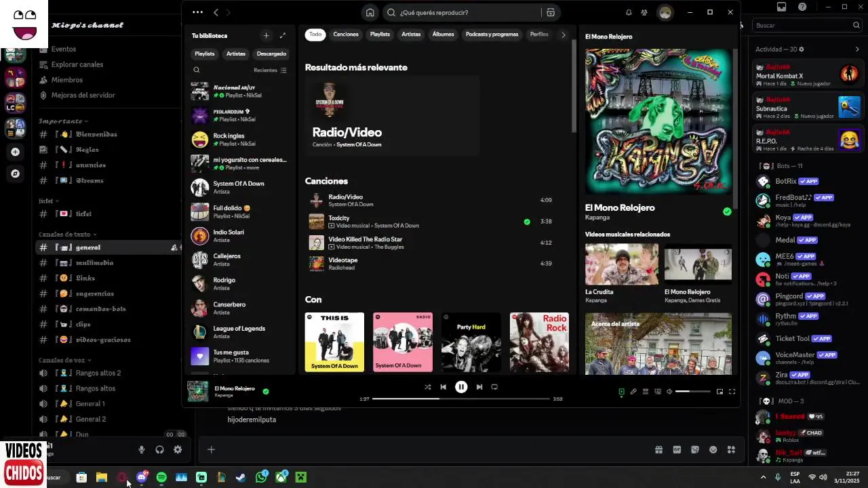
Task: Open Recientes sort dropdown
Action: point(270,70)
